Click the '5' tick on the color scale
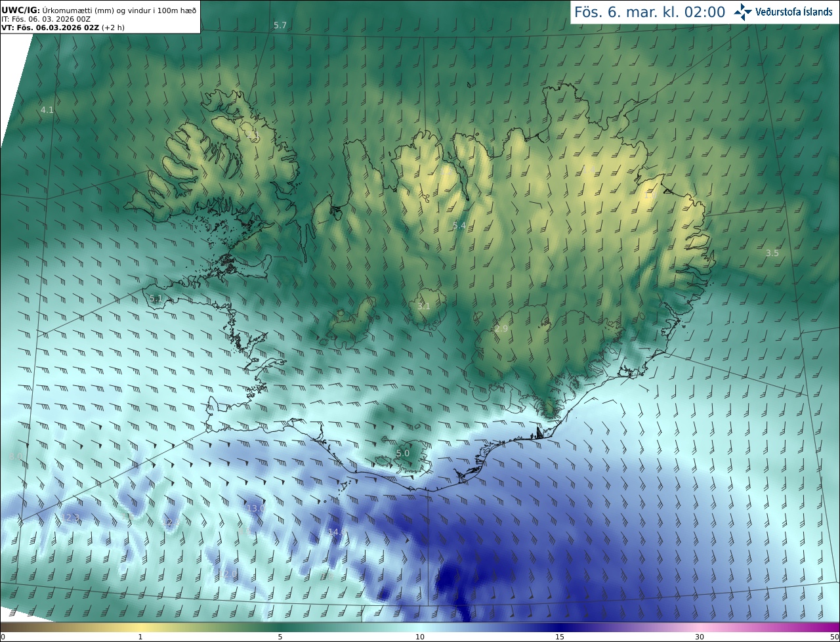 point(280,637)
